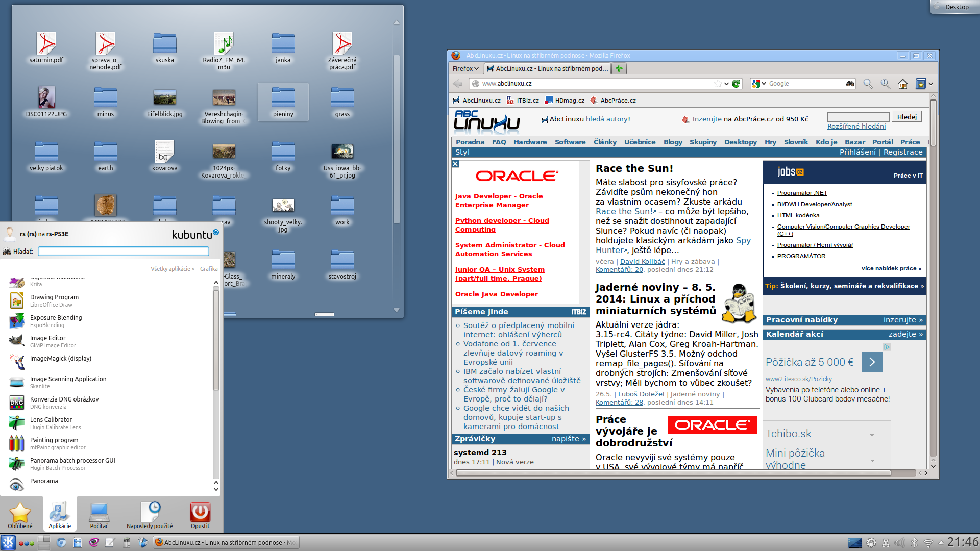Click the scissors clipboard tray icon
980x551 pixels.
886,543
